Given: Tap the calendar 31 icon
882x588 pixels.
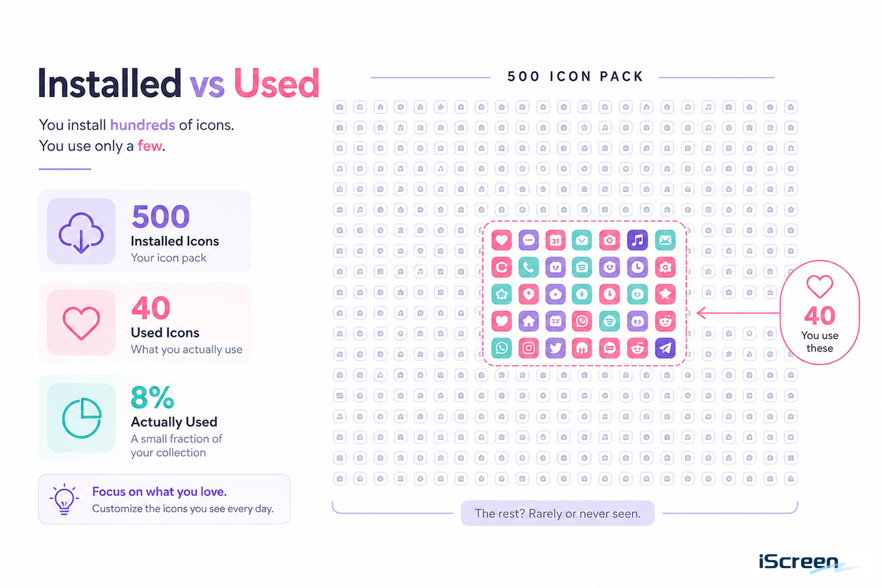Looking at the screenshot, I should (x=555, y=240).
